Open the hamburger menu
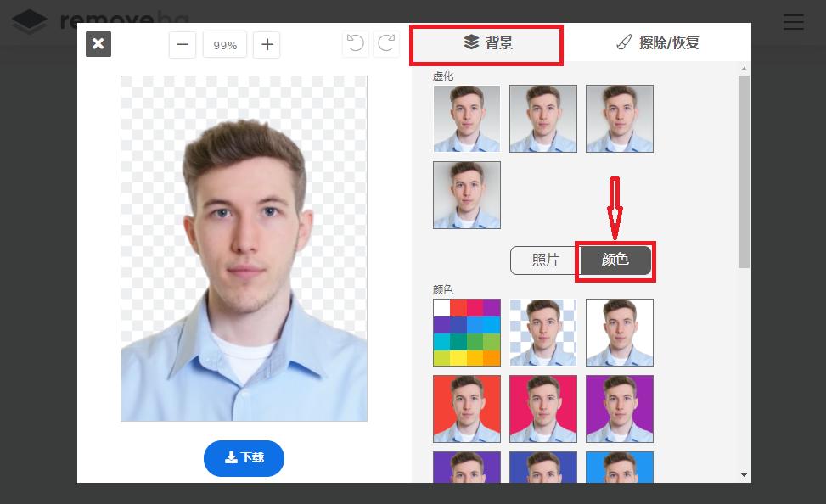 794,22
